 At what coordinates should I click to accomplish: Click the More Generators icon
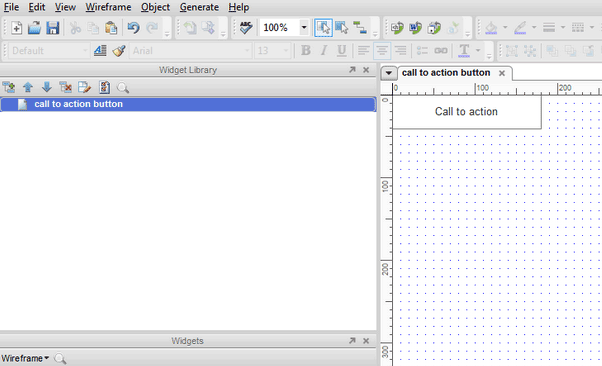tap(434, 28)
